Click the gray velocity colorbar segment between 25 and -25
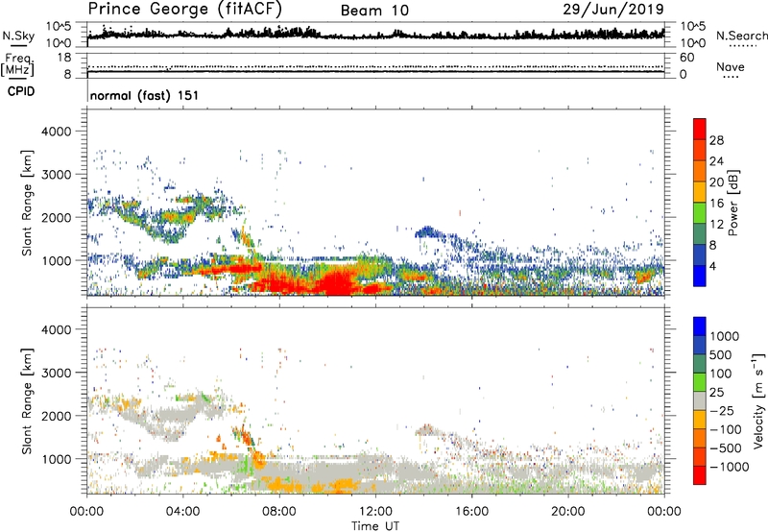The image size is (768, 532). click(700, 400)
